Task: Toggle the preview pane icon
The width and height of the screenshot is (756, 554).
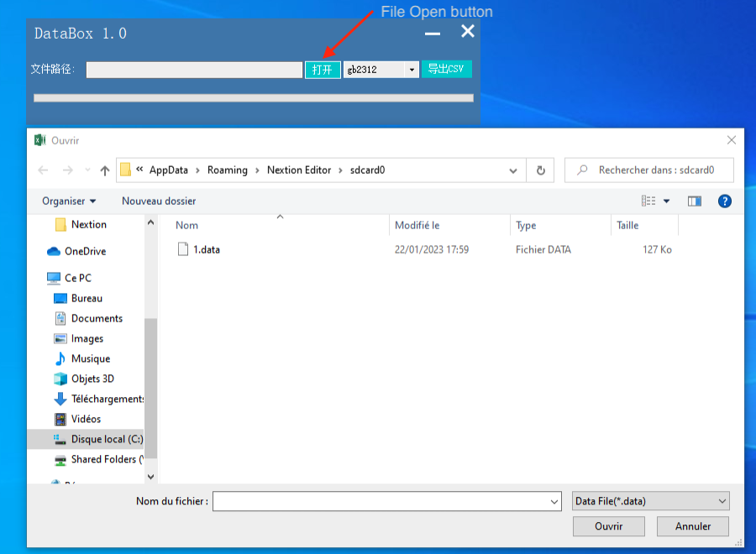Action: [x=695, y=201]
